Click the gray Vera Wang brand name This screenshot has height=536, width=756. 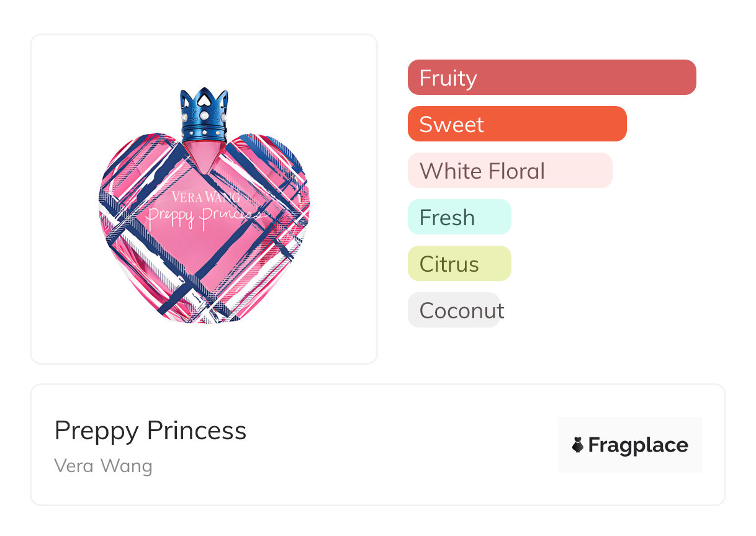click(103, 466)
